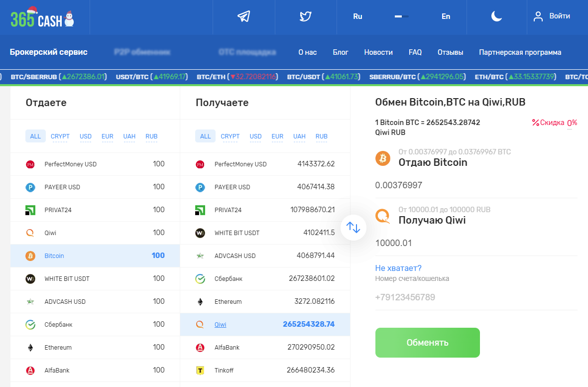Open the 365 Cash logo homepage
Screen dimensions: 588x387
pyautogui.click(x=42, y=17)
